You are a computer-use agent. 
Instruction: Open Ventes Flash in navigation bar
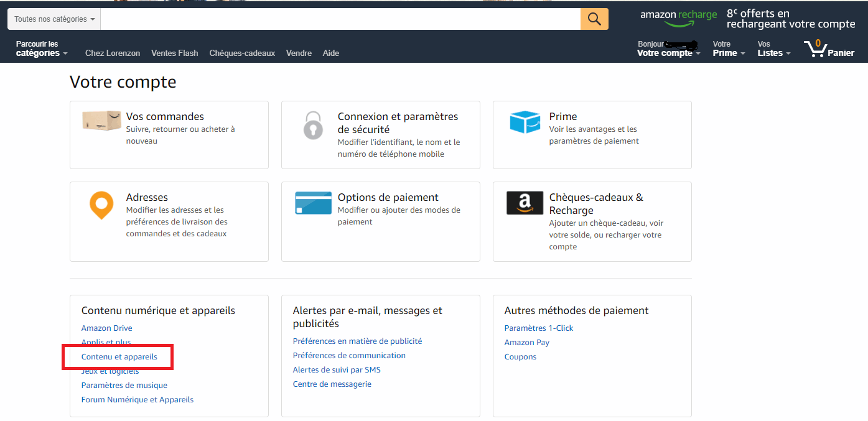175,53
